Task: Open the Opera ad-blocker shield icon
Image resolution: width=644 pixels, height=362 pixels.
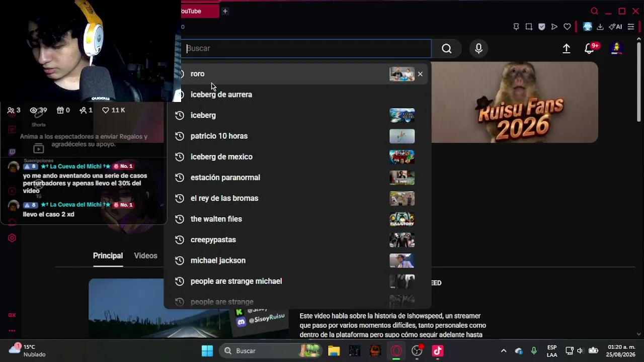Action: (542, 27)
